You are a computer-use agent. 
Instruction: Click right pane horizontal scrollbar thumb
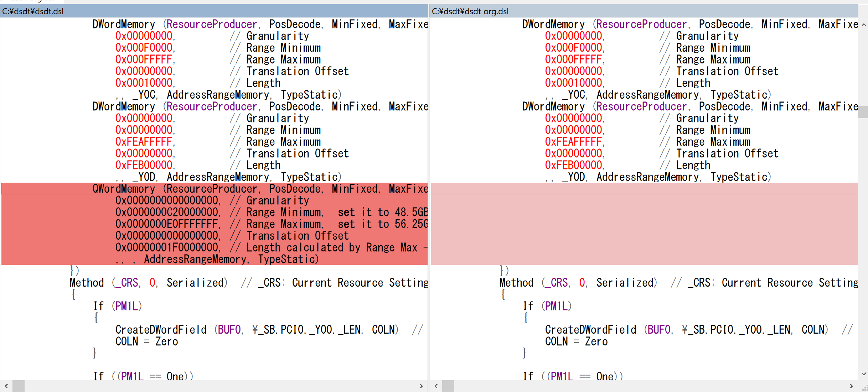tap(448, 386)
